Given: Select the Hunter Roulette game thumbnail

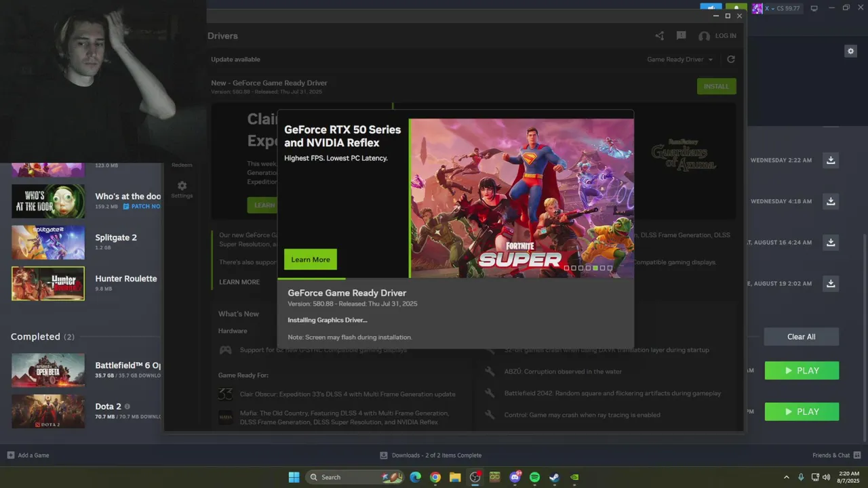Looking at the screenshot, I should (48, 283).
